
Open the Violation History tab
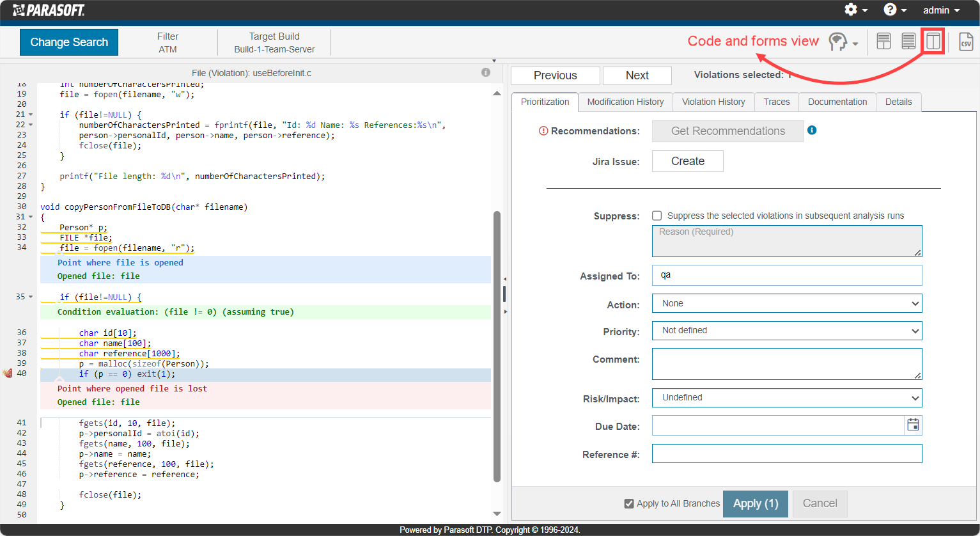[x=713, y=102]
